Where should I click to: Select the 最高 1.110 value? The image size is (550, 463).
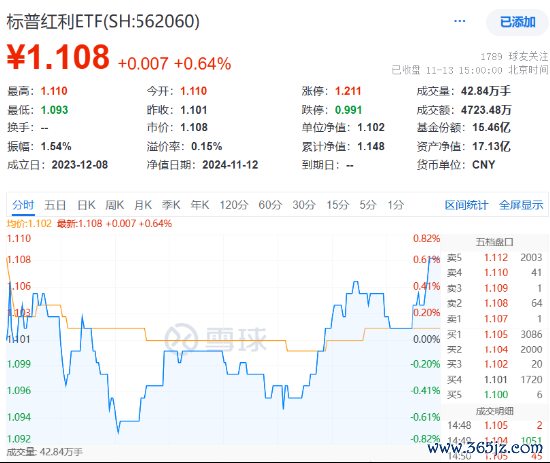(x=54, y=91)
